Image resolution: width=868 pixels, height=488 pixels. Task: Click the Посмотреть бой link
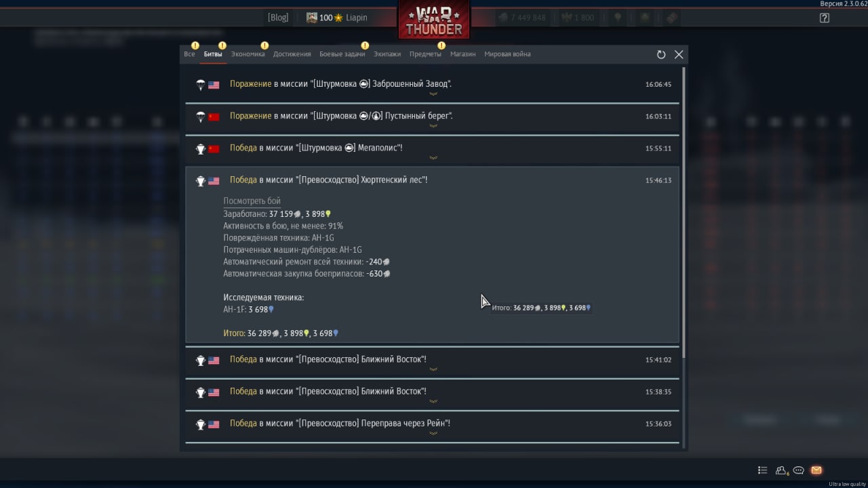pos(252,201)
